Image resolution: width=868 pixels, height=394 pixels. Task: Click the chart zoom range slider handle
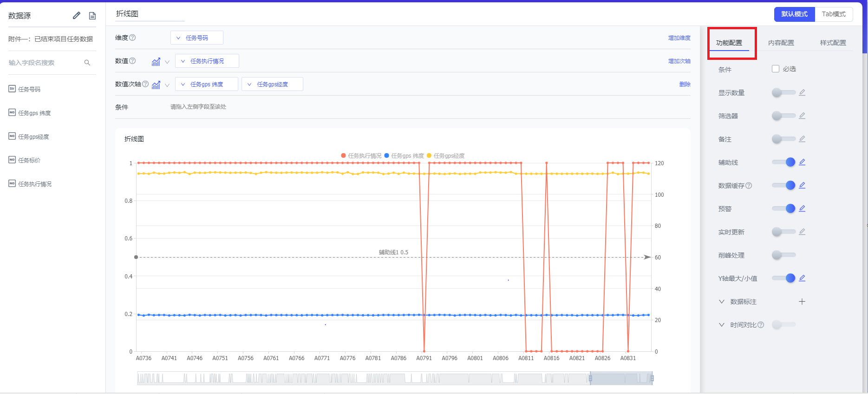(x=591, y=378)
